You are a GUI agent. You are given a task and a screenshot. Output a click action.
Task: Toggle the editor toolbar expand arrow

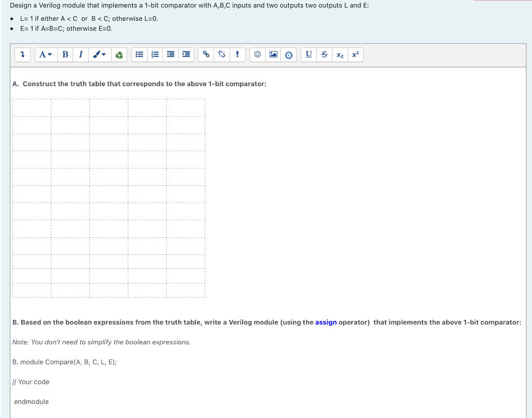(x=22, y=55)
